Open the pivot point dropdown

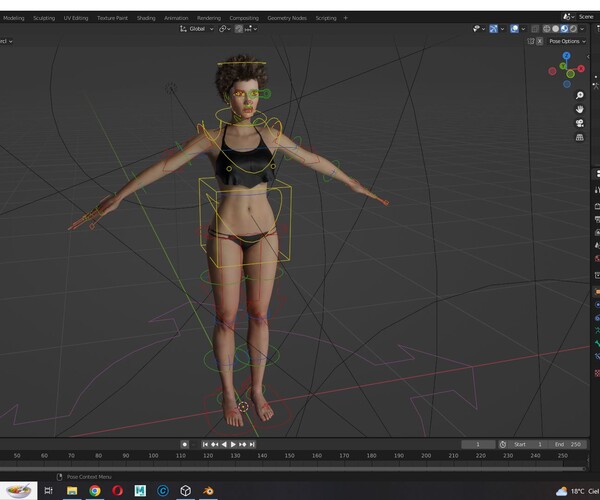tap(225, 29)
